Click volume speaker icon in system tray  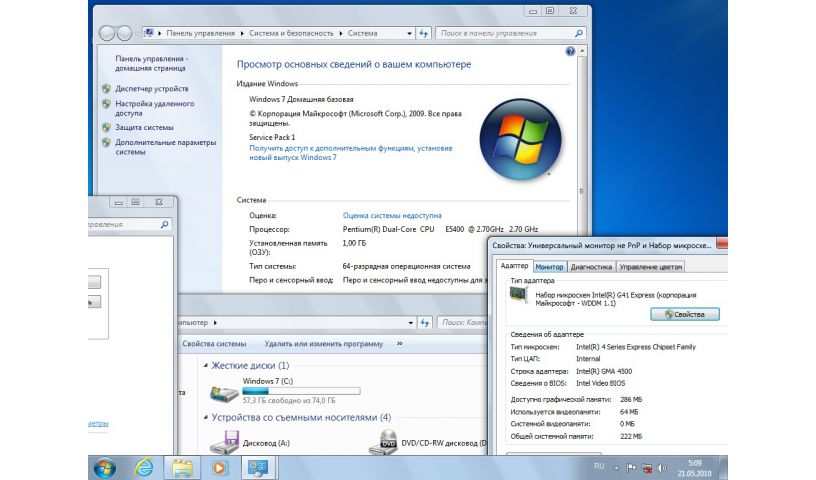click(661, 468)
